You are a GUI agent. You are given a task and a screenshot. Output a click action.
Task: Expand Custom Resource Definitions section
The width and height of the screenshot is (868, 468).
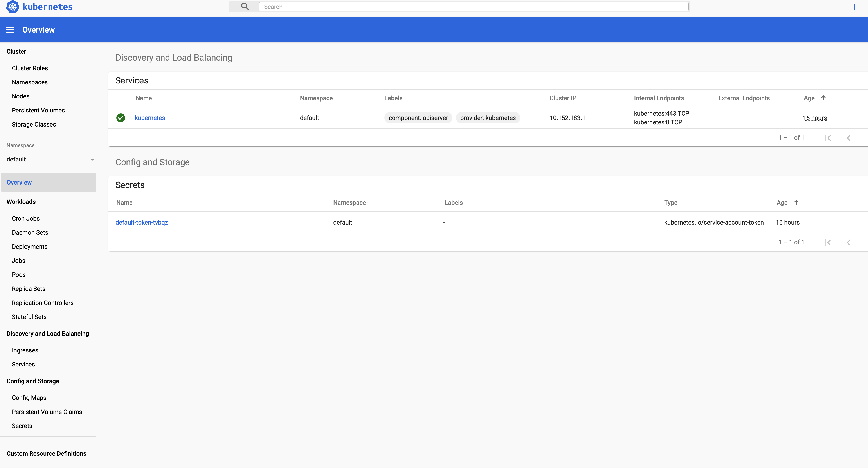(x=47, y=453)
